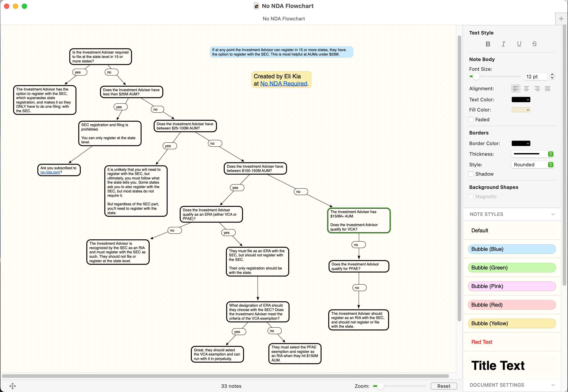This screenshot has height=392, width=568.
Task: Toggle italic text style
Action: (x=503, y=44)
